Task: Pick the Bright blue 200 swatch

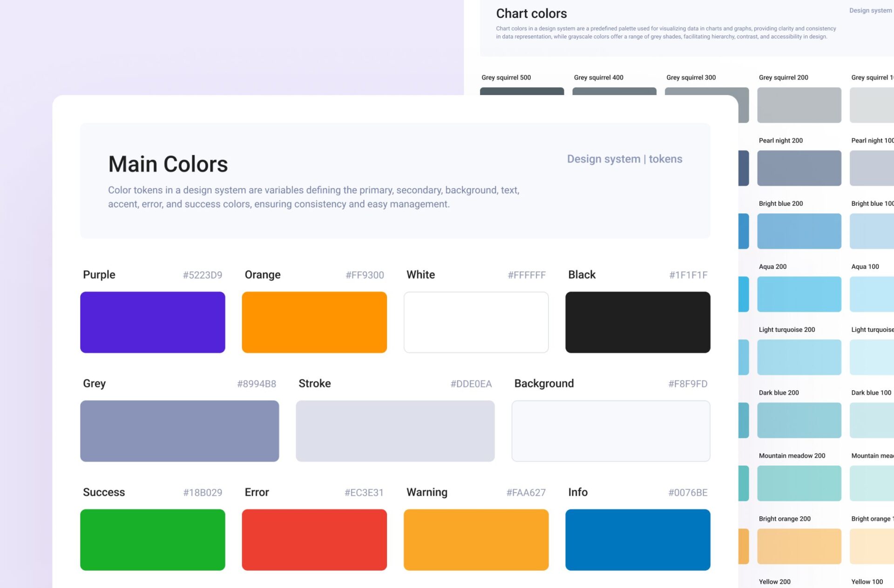Action: 799,231
